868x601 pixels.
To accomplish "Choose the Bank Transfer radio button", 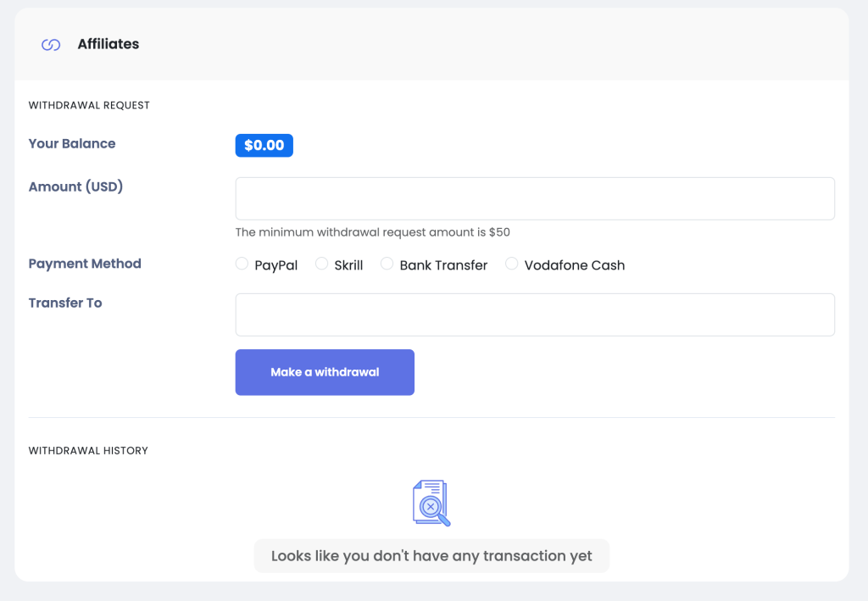I will 387,264.
